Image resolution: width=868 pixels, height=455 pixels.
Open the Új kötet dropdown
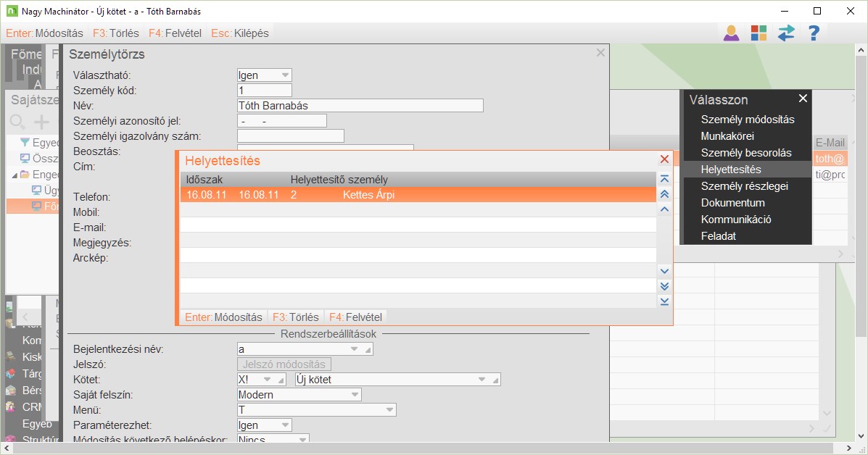coord(481,379)
